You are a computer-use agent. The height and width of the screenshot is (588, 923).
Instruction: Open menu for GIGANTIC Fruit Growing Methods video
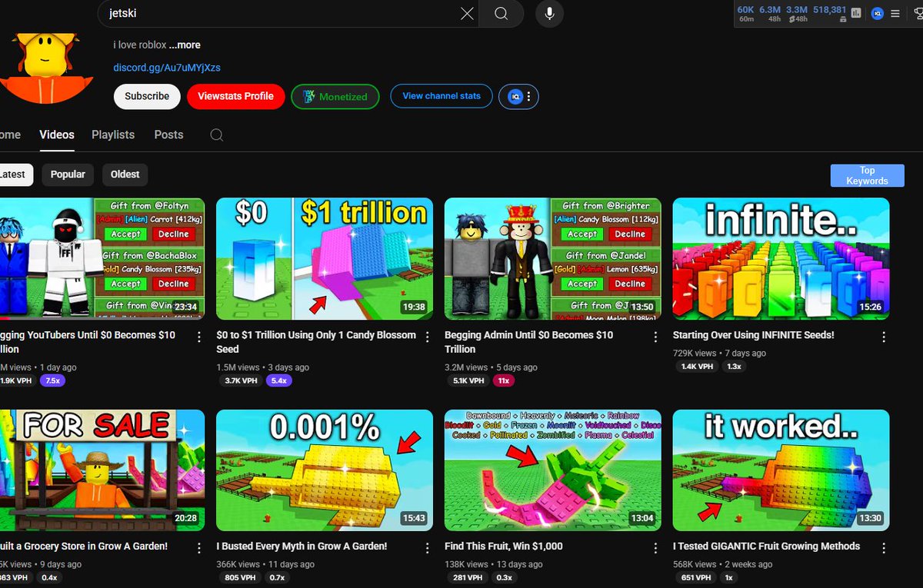point(884,549)
